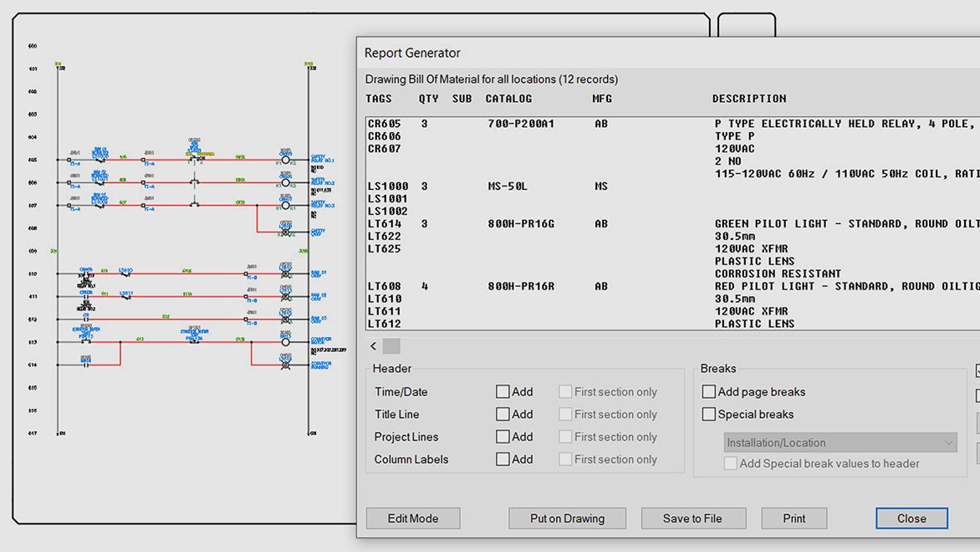The height and width of the screenshot is (552, 980).
Task: Enable Add page breaks option
Action: point(709,391)
